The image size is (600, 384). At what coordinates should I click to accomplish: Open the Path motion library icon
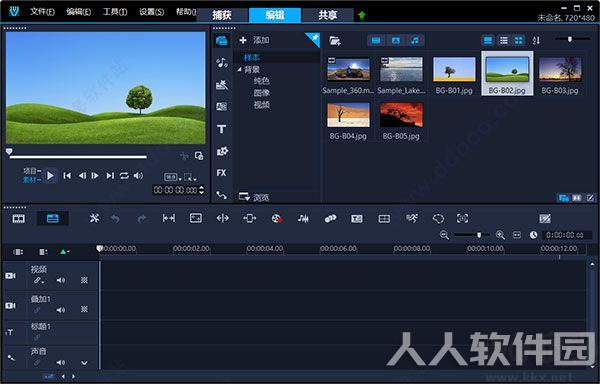(222, 195)
